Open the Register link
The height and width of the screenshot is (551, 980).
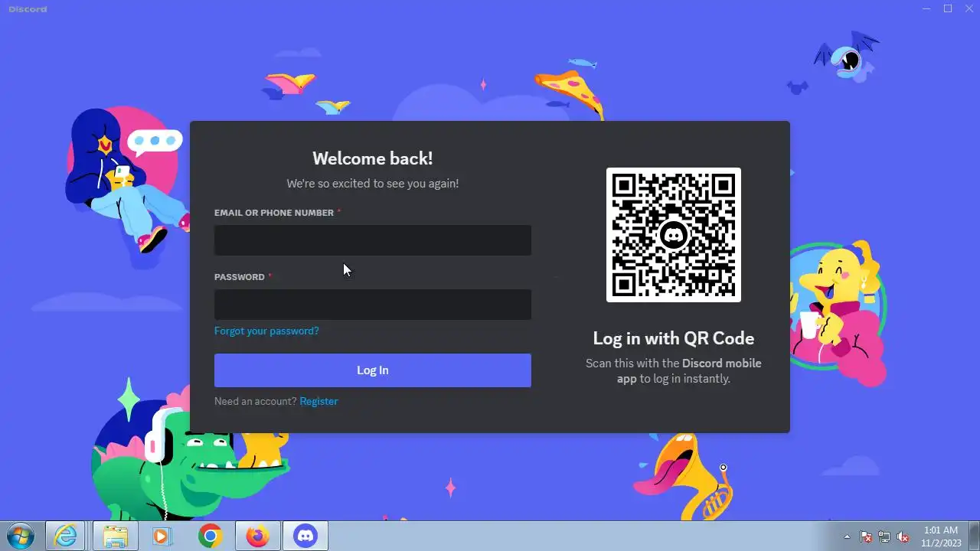click(x=318, y=401)
